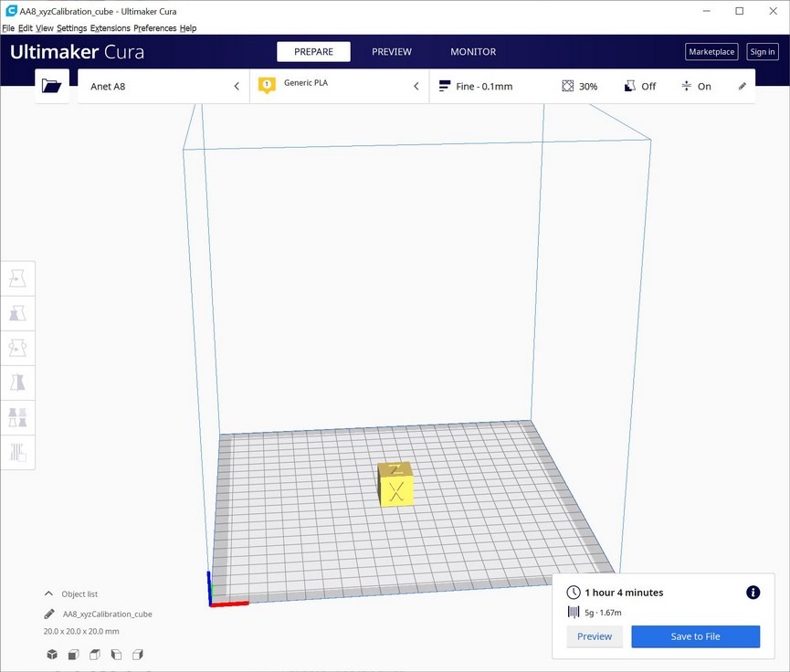Click the Ultimaker Cura logo
This screenshot has height=672, width=790.
pyautogui.click(x=77, y=52)
